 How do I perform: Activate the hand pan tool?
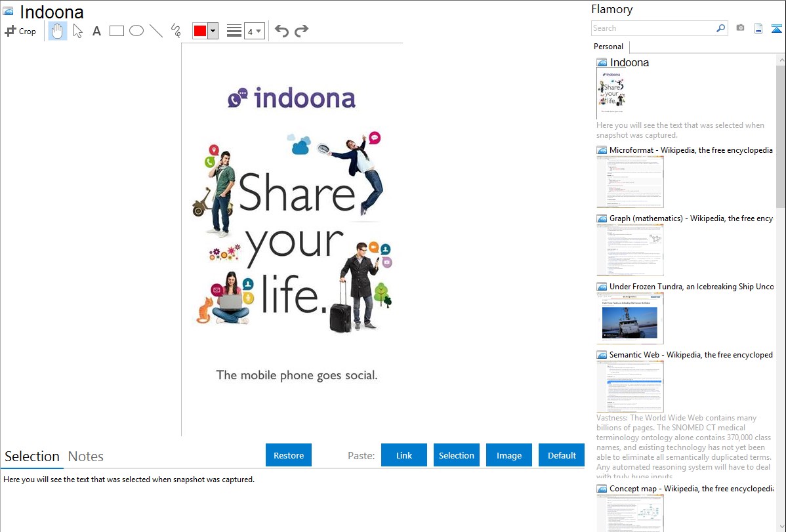pyautogui.click(x=58, y=31)
